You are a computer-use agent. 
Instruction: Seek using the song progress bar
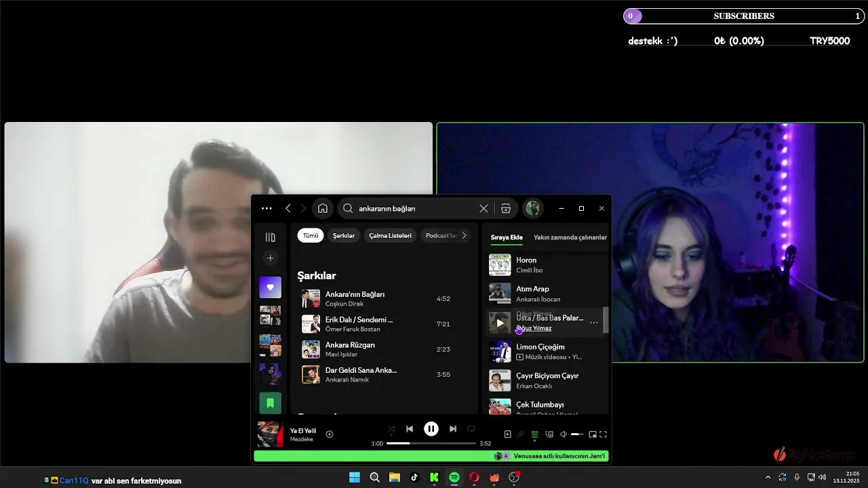[431, 443]
